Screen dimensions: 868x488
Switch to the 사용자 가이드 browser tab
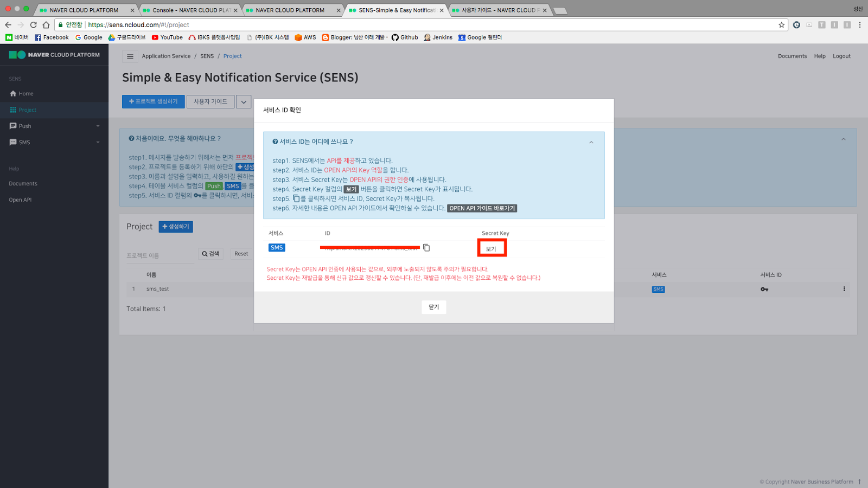pos(499,10)
